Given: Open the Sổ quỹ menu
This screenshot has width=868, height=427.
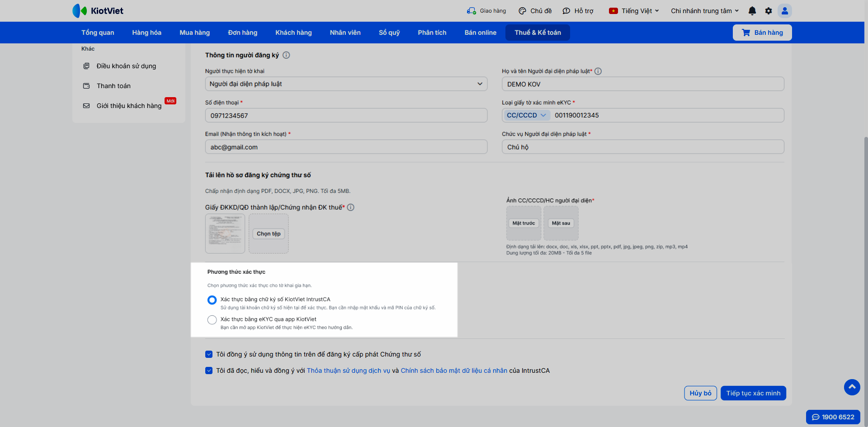Looking at the screenshot, I should [389, 33].
